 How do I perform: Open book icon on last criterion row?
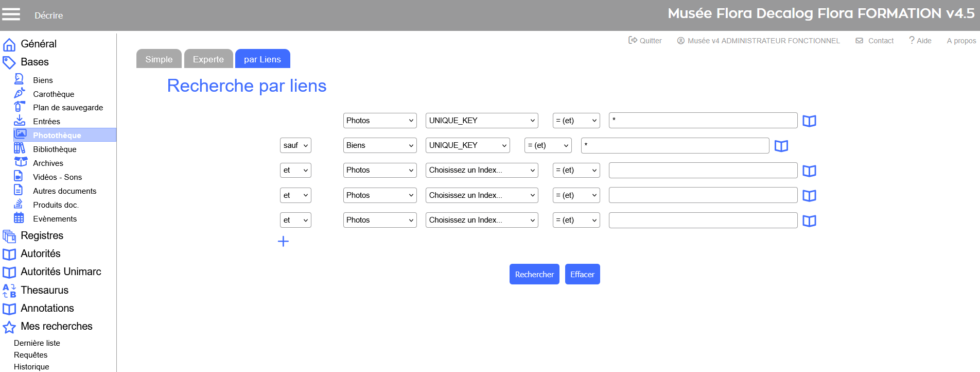coord(809,221)
